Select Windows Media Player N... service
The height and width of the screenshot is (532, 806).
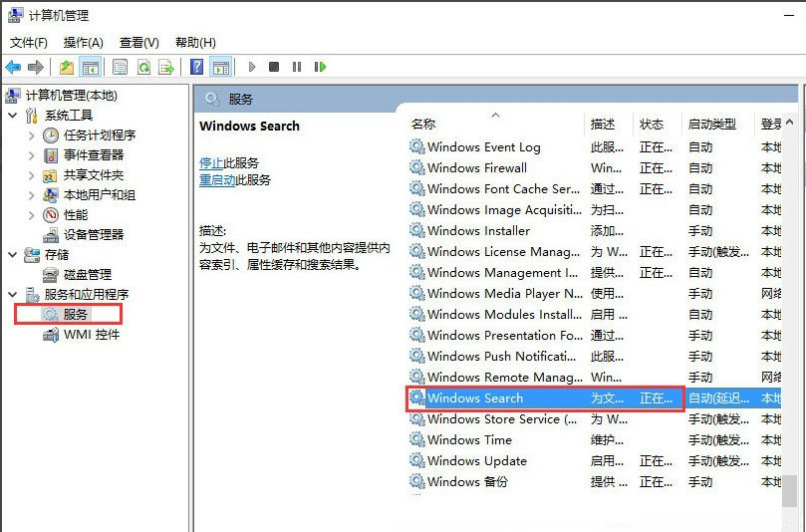pos(595,294)
